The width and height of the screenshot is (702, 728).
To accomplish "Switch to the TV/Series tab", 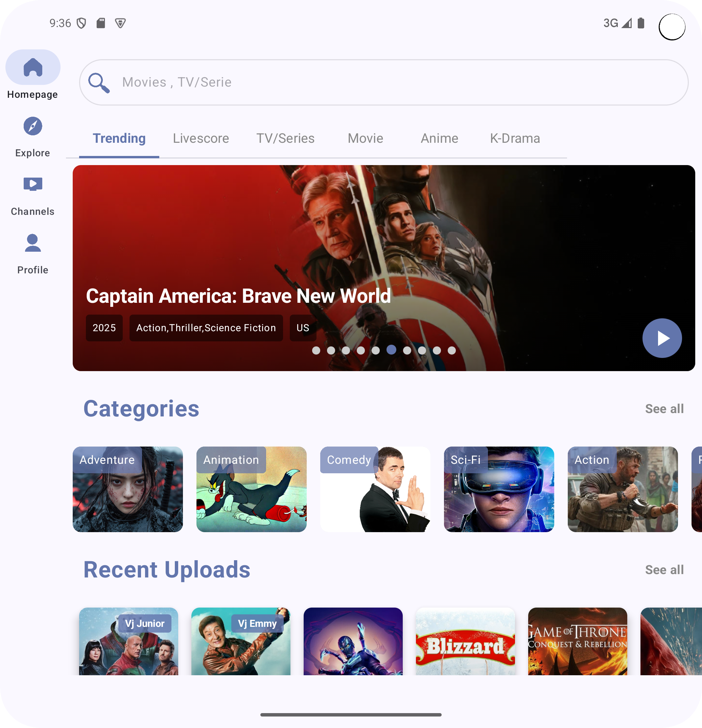I will click(285, 139).
